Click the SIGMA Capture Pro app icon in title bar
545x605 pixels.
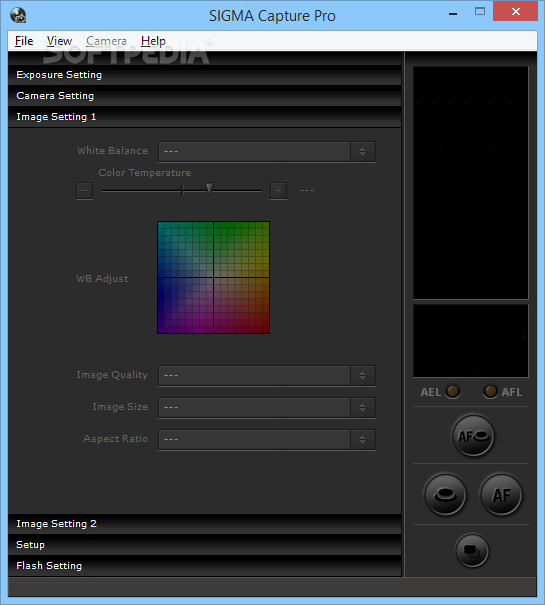coord(18,15)
